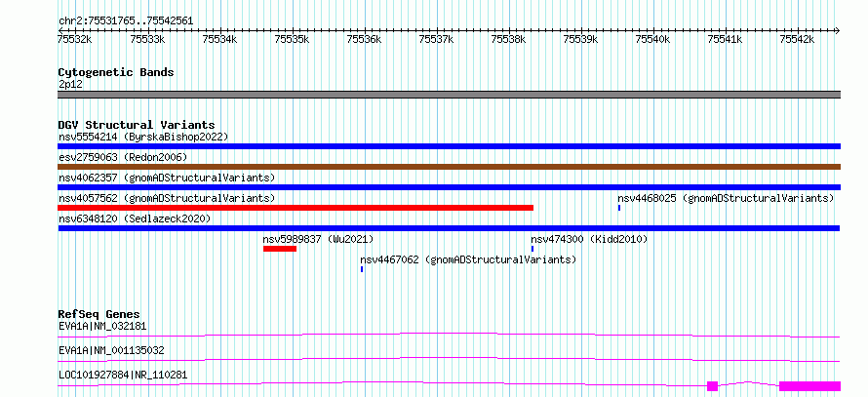Open the EVA1A|NM_032181 gene label
The image size is (868, 397).
pos(102,326)
